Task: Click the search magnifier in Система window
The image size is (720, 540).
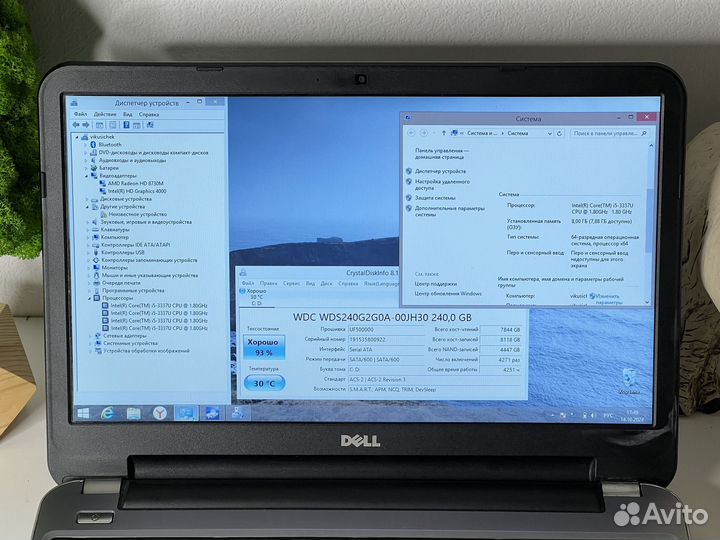Action: [x=644, y=133]
